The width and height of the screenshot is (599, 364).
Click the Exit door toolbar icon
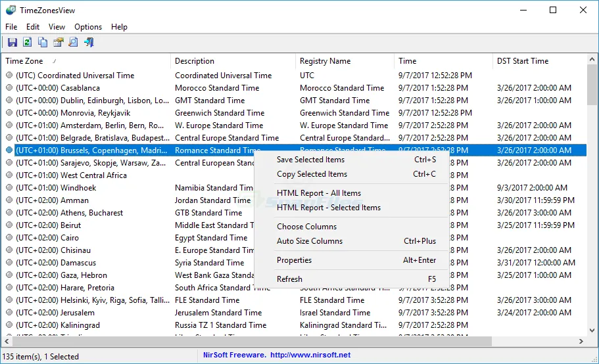(x=89, y=42)
